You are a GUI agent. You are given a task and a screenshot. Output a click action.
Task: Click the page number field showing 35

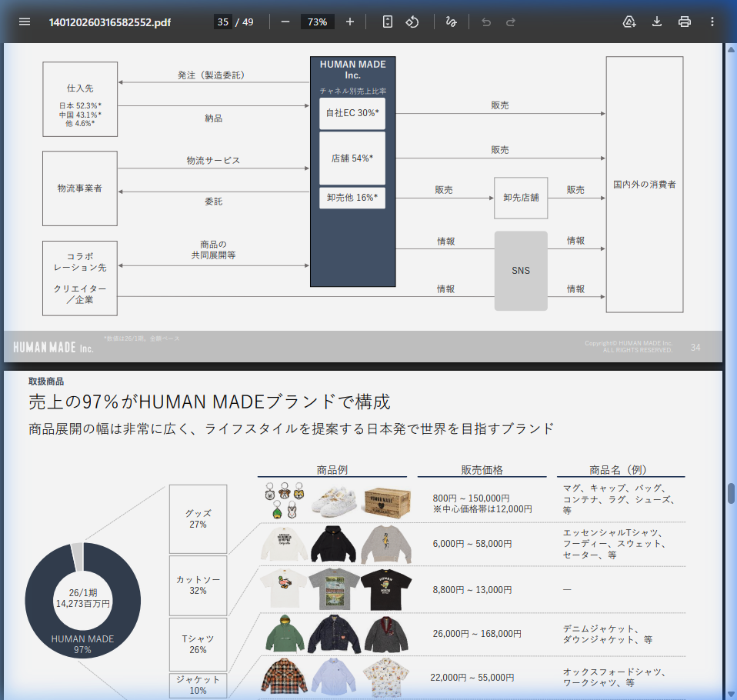tap(223, 22)
